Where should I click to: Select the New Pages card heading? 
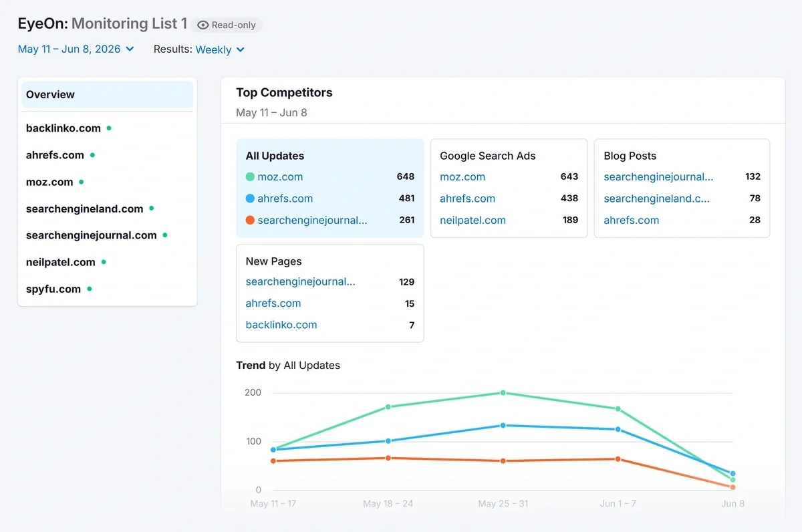pyautogui.click(x=274, y=261)
